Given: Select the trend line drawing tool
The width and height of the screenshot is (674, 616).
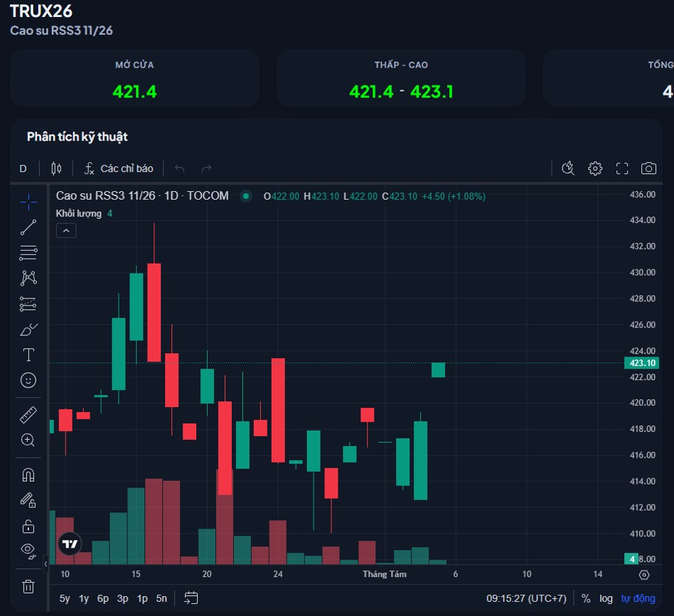Looking at the screenshot, I should click(28, 227).
